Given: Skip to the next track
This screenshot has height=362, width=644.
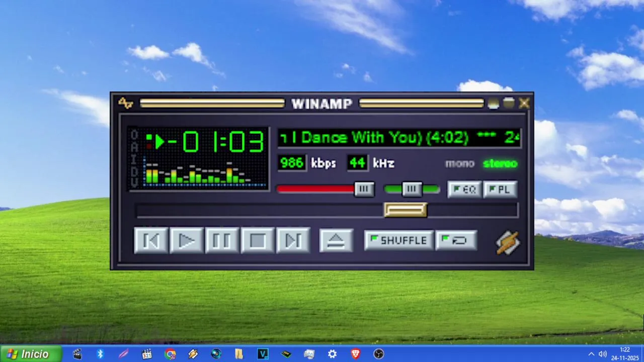Looking at the screenshot, I should (293, 241).
